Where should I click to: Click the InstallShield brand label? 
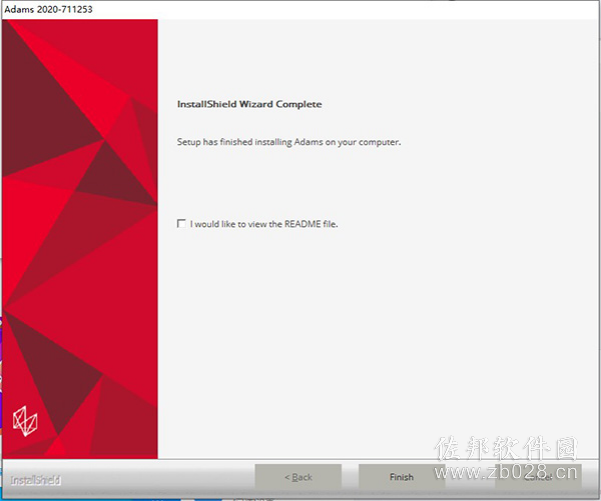tap(35, 480)
